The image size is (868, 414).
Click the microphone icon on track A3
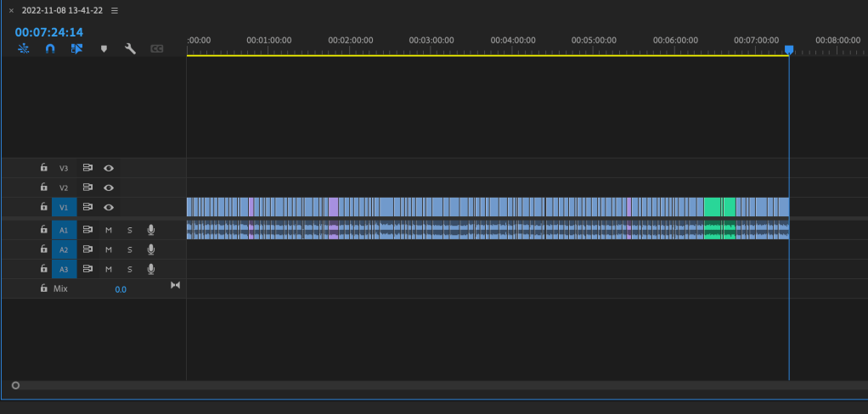(151, 269)
